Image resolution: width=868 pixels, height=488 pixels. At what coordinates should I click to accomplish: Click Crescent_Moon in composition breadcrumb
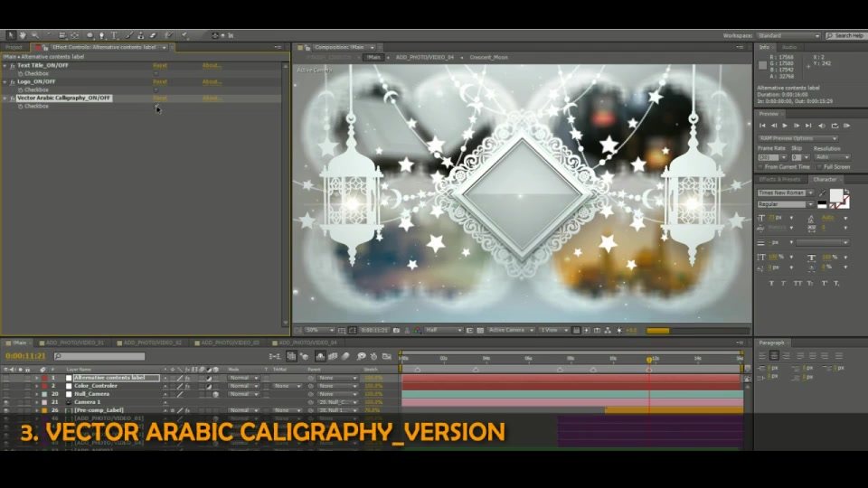click(489, 58)
